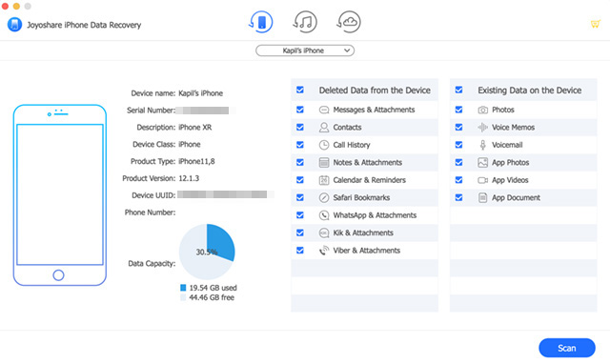Click the Contacts person icon

(324, 128)
